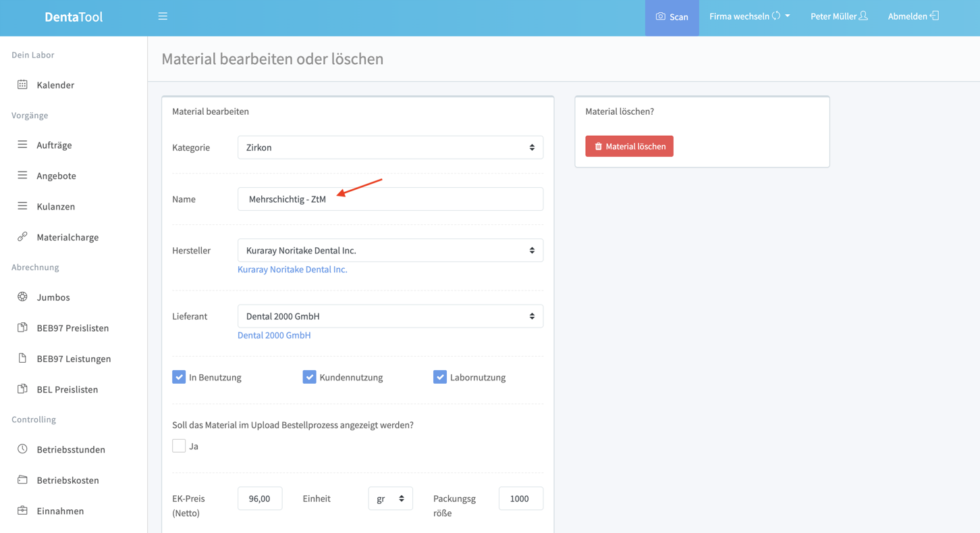The image size is (980, 533).
Task: Click the lifebuoy icon beside Jumbos
Action: 22,297
